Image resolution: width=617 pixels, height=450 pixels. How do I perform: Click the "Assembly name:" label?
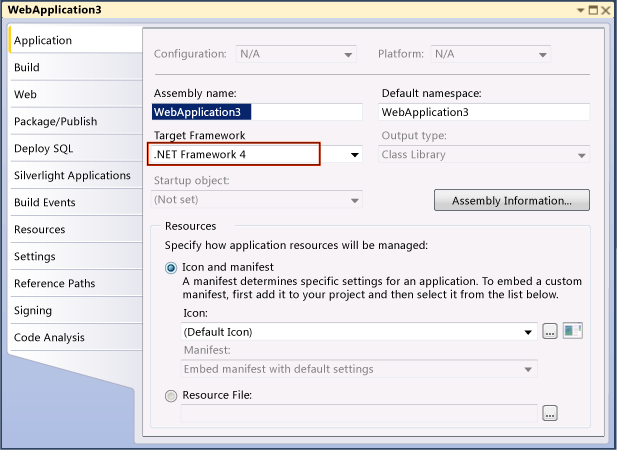195,94
